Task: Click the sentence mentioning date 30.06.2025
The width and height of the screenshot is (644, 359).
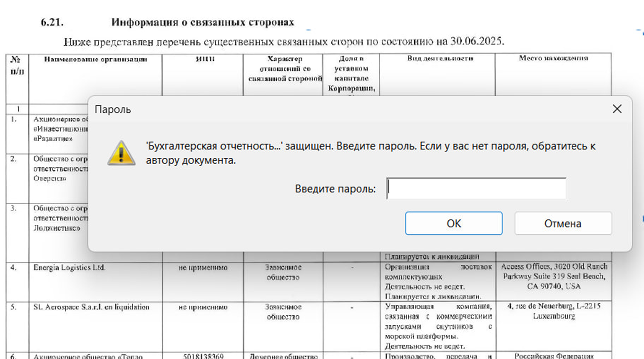Action: click(x=284, y=41)
